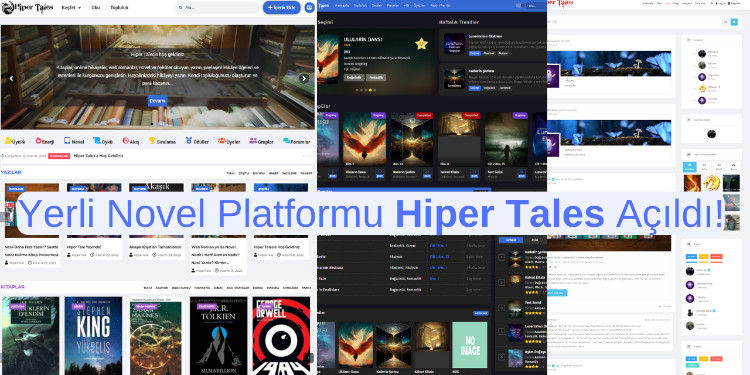Open the Novel icon shortcut

(x=74, y=141)
